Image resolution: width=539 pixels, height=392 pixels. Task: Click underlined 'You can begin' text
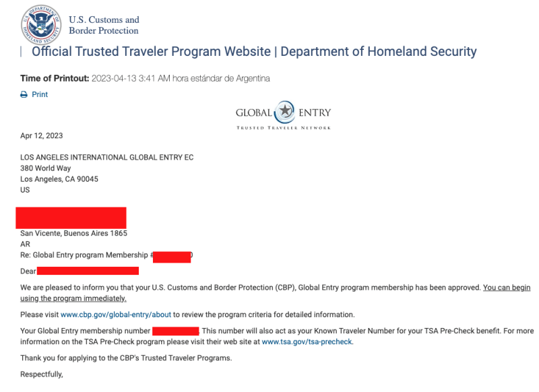click(506, 288)
